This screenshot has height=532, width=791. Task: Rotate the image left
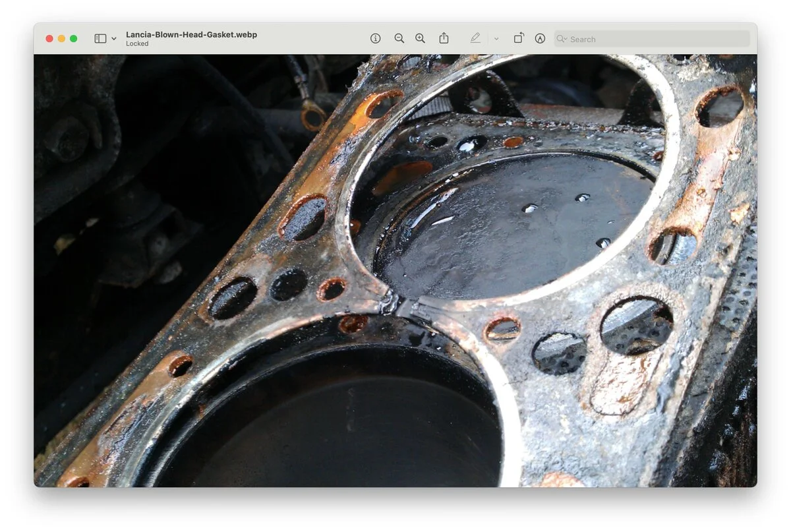(519, 38)
